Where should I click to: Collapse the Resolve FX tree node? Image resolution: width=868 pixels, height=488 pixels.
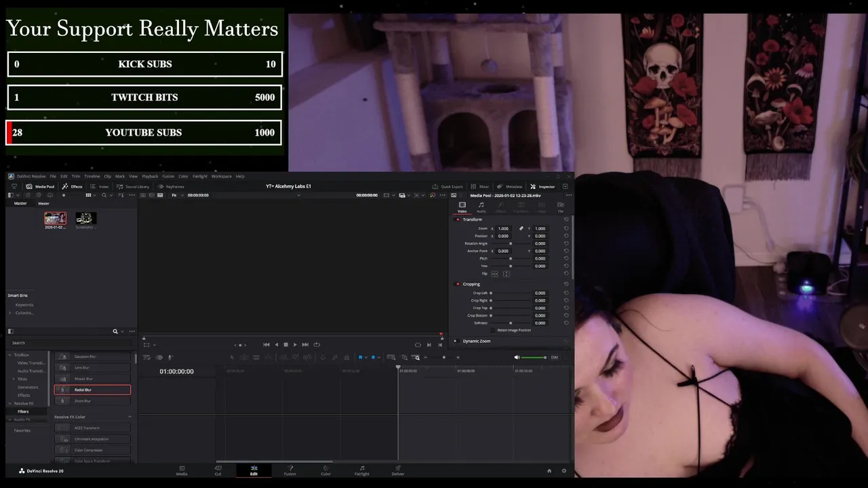(9, 403)
